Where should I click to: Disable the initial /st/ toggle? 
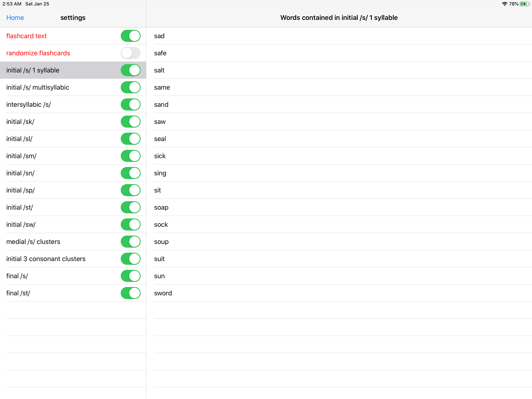[130, 207]
